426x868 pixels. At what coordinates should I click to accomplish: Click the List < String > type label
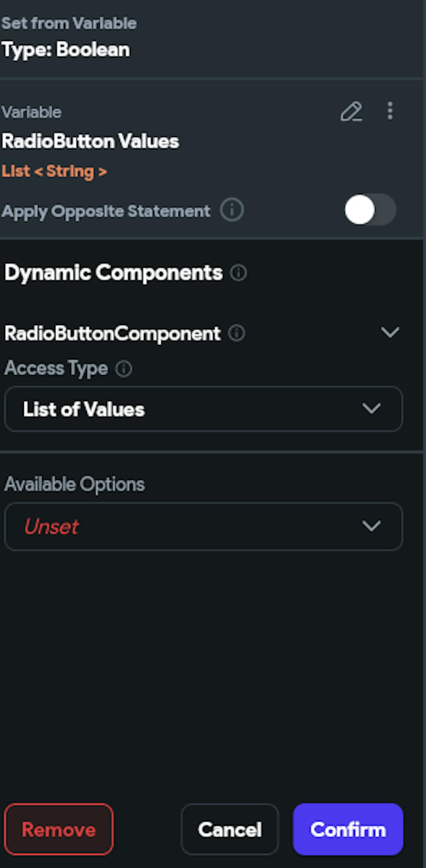tap(54, 171)
